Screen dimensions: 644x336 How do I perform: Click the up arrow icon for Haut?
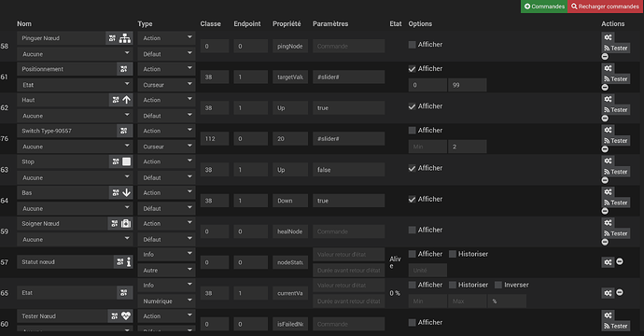pyautogui.click(x=127, y=100)
